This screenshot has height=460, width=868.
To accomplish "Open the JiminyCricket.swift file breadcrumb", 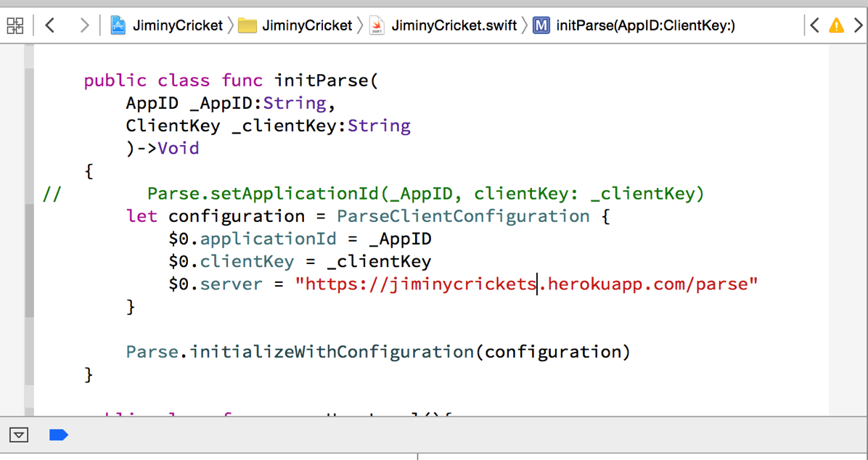I will point(454,25).
